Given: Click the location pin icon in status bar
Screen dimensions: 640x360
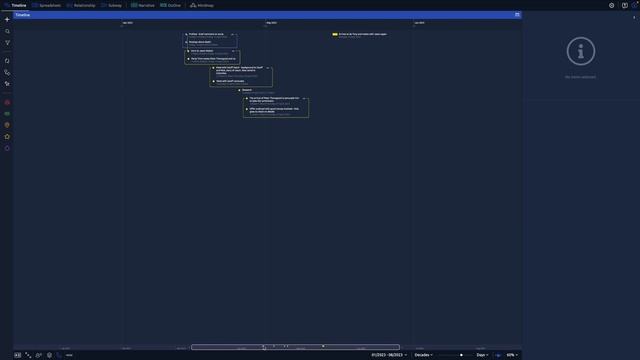Looking at the screenshot, I should 49,355.
